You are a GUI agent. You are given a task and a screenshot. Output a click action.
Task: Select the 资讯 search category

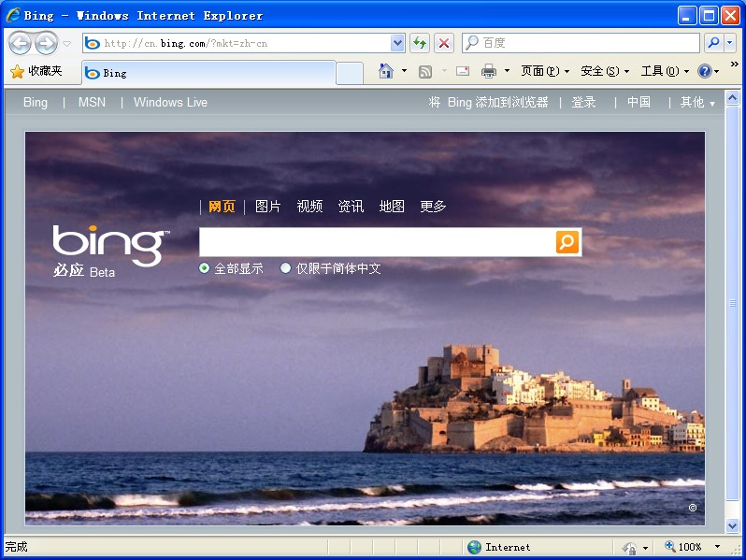click(351, 207)
